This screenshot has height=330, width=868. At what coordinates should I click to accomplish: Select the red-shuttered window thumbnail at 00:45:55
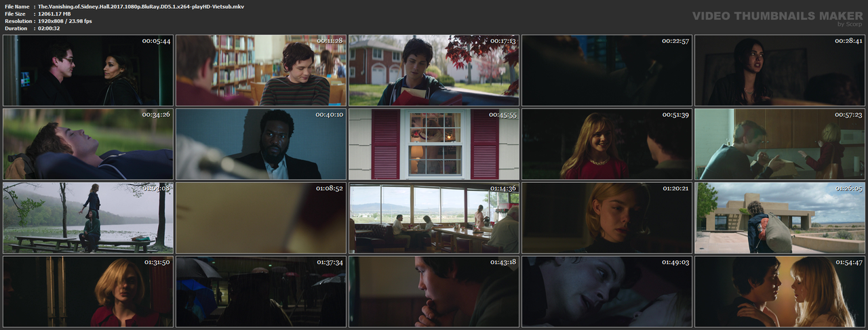[x=434, y=144]
